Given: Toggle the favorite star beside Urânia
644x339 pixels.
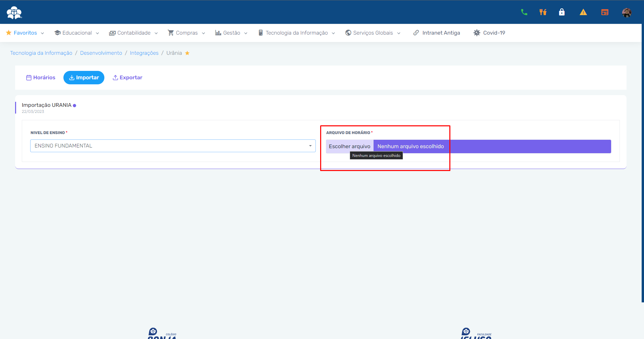Looking at the screenshot, I should coord(187,53).
